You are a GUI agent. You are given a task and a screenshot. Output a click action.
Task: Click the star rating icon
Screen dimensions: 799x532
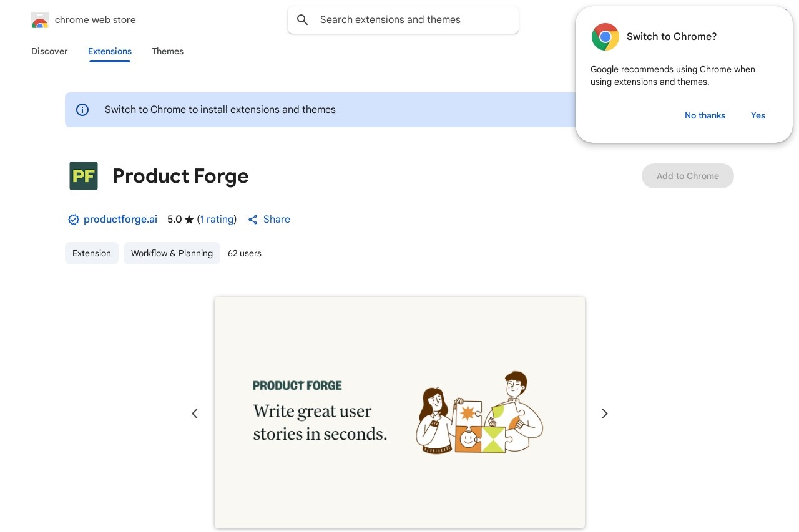tap(189, 220)
